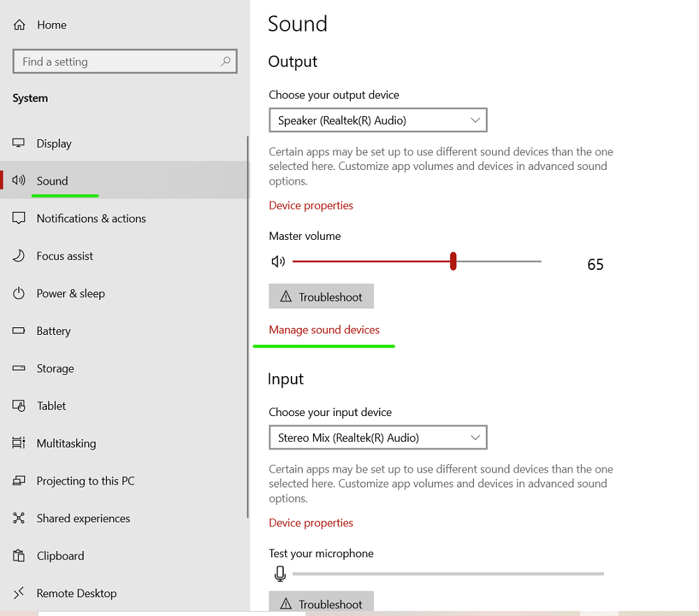Click the output Troubleshoot button
699x616 pixels.
point(322,296)
